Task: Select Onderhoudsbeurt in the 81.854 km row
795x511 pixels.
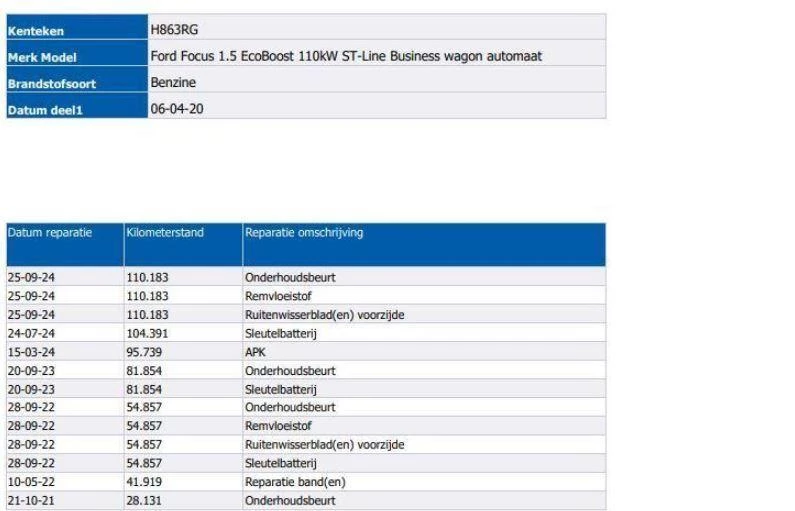Action: [x=290, y=371]
